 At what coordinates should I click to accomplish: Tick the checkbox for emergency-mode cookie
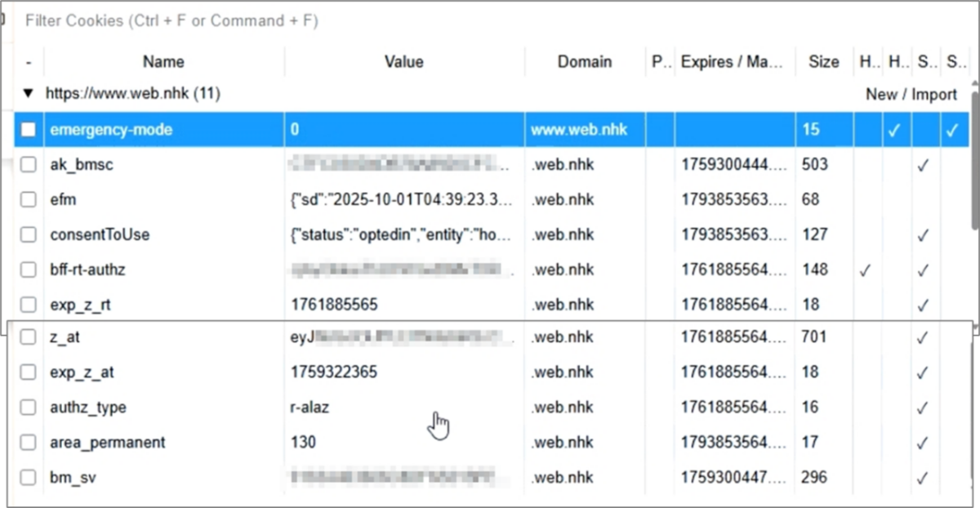[x=29, y=130]
